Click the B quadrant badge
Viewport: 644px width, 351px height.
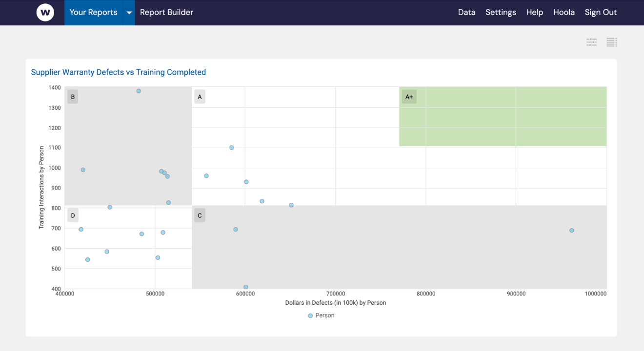click(72, 96)
